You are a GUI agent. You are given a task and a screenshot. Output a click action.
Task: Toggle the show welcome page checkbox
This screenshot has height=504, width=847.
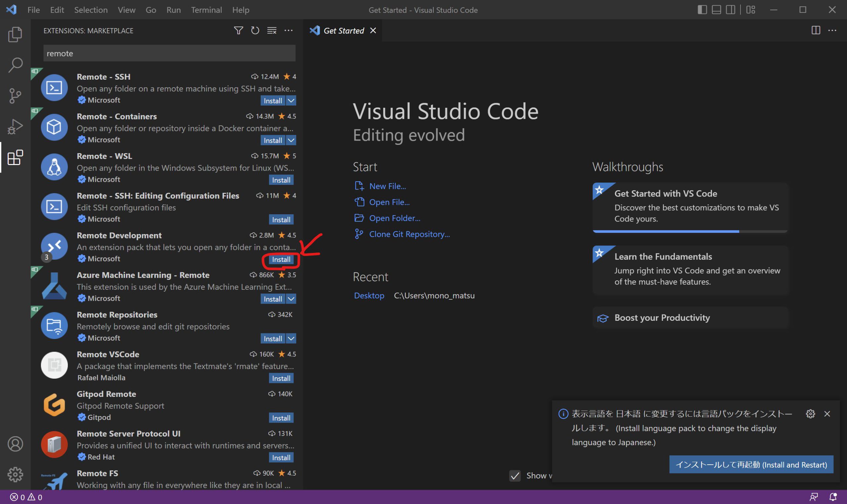click(515, 476)
